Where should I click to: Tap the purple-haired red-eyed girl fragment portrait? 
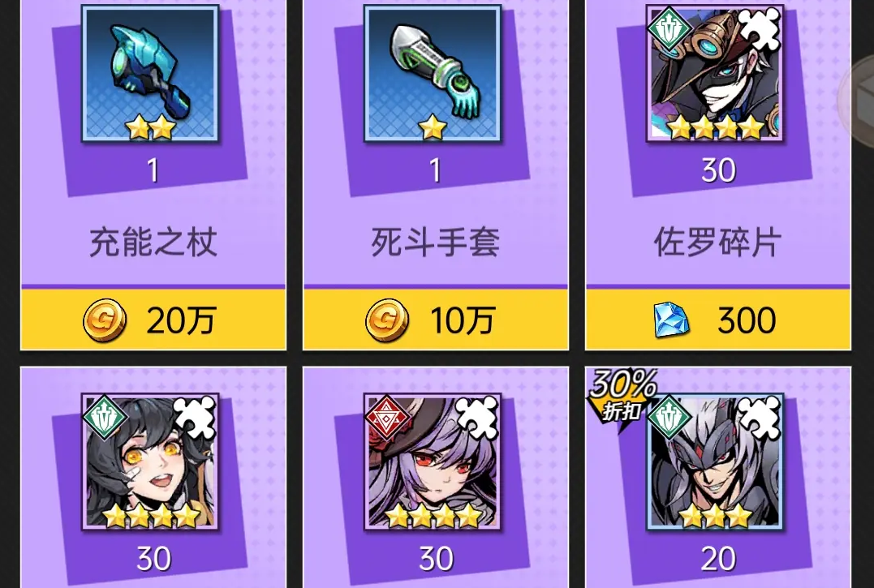(x=433, y=462)
